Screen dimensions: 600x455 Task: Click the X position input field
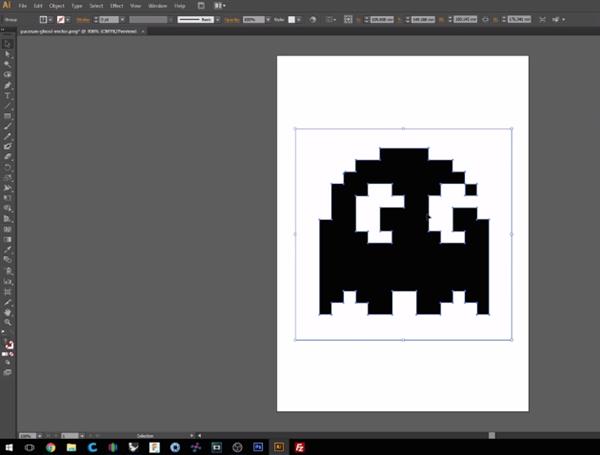click(x=382, y=20)
